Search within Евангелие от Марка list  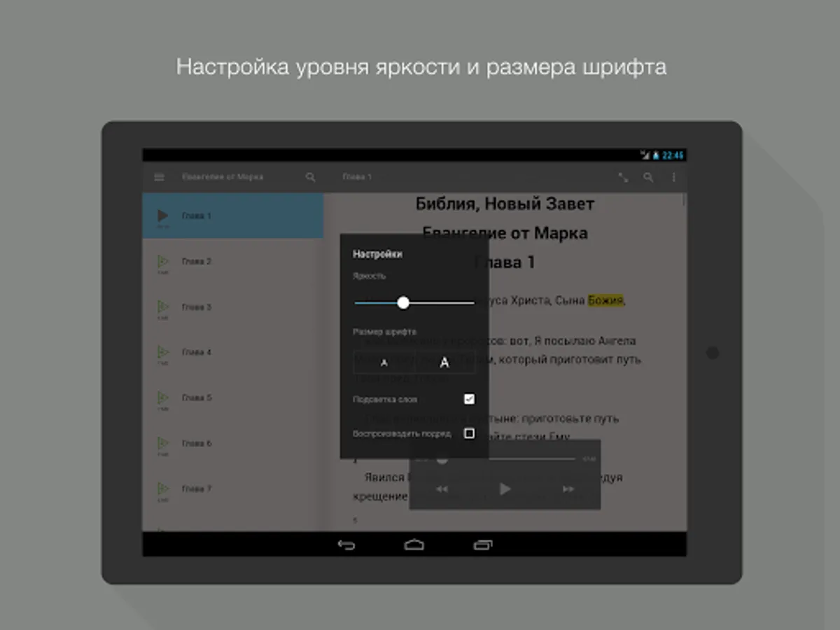[310, 177]
